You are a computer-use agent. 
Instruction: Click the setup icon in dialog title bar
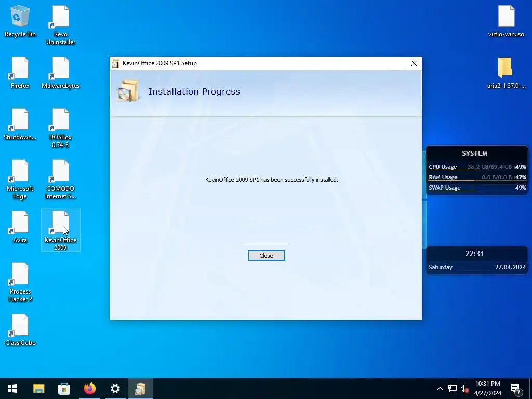tap(116, 63)
